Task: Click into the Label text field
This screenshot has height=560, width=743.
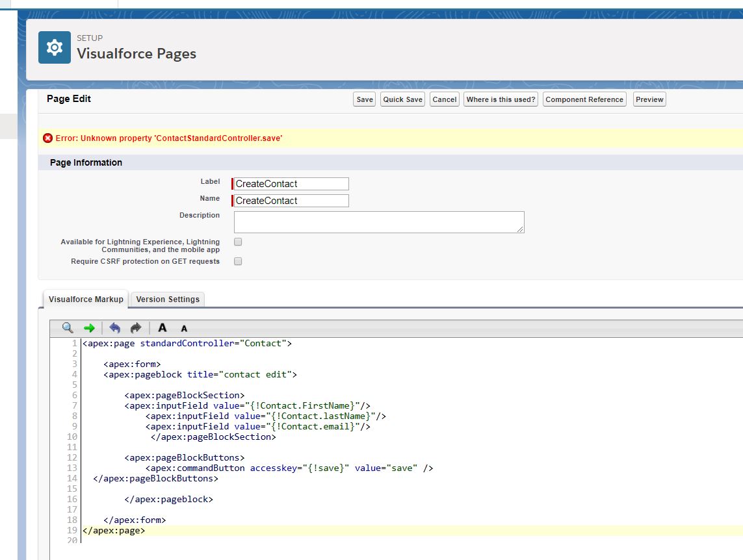Action: point(291,184)
